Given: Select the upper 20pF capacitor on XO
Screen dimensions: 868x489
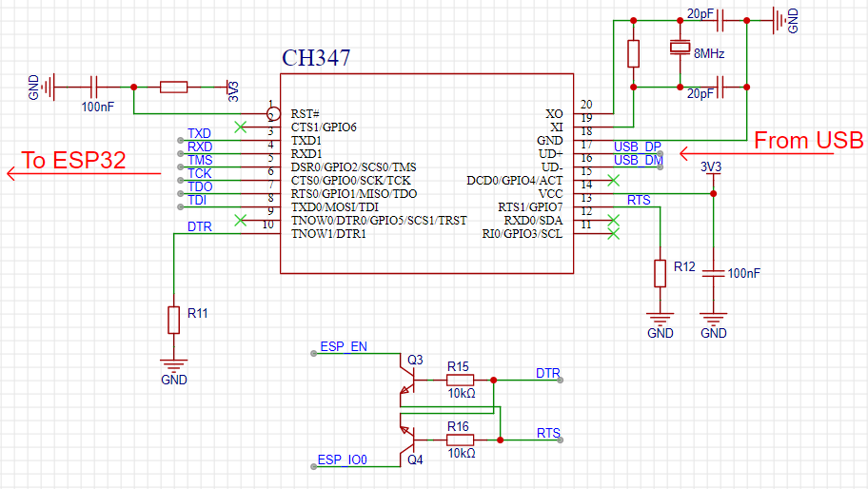Looking at the screenshot, I should (x=720, y=21).
